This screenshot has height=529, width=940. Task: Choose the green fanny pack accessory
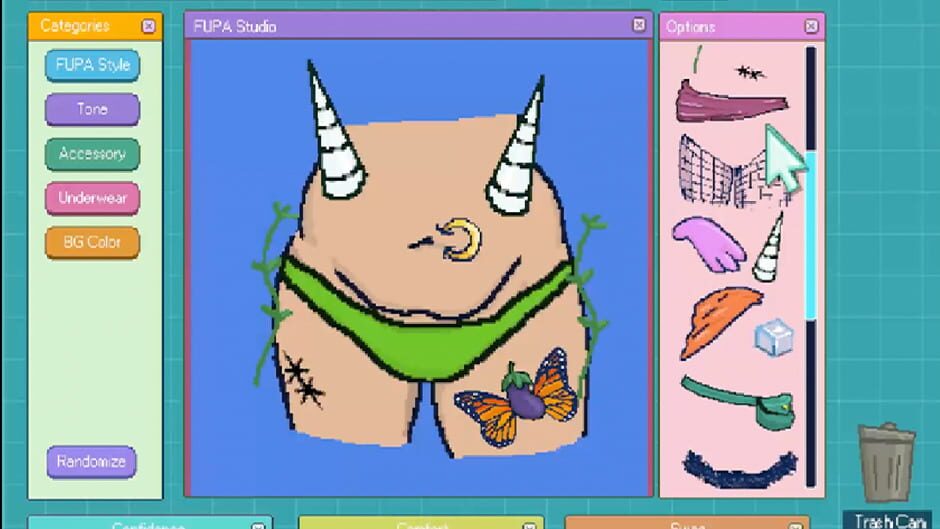point(738,397)
